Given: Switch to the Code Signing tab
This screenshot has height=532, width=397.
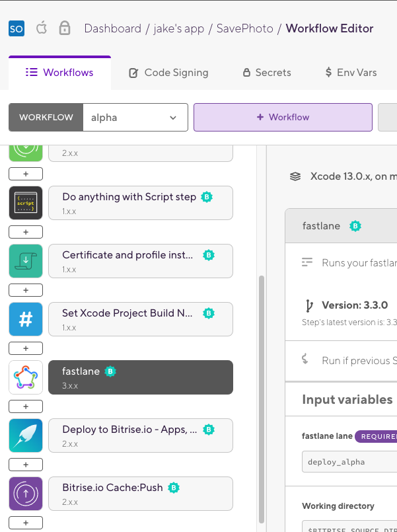Looking at the screenshot, I should (168, 73).
